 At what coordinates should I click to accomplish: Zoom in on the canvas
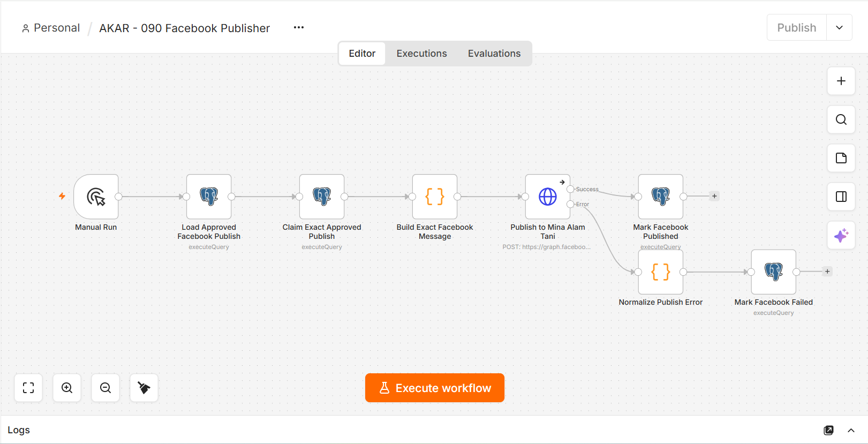click(x=67, y=388)
